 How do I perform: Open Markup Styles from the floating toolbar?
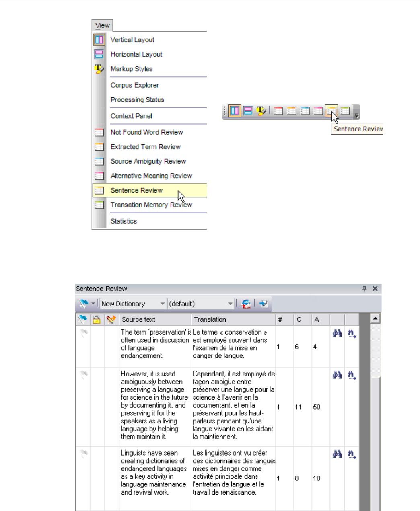click(x=261, y=111)
